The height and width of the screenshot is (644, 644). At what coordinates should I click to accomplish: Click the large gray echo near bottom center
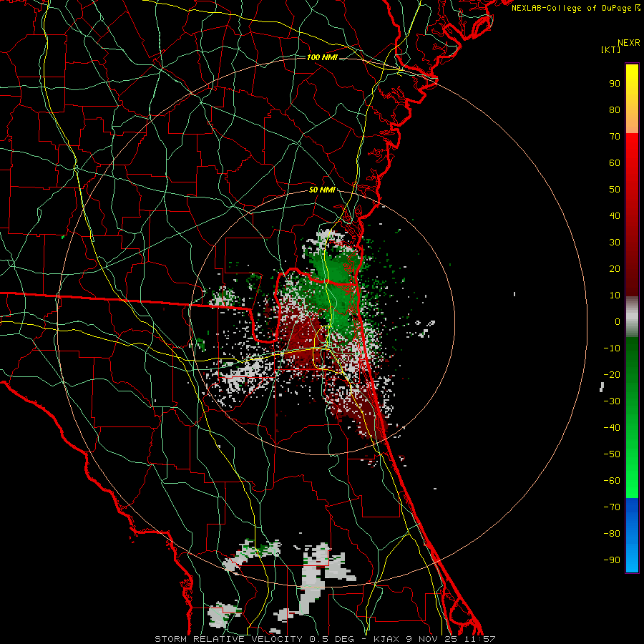(x=313, y=579)
